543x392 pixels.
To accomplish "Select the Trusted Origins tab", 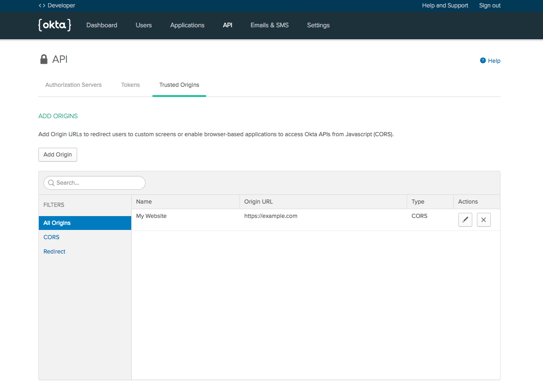I will tap(179, 85).
